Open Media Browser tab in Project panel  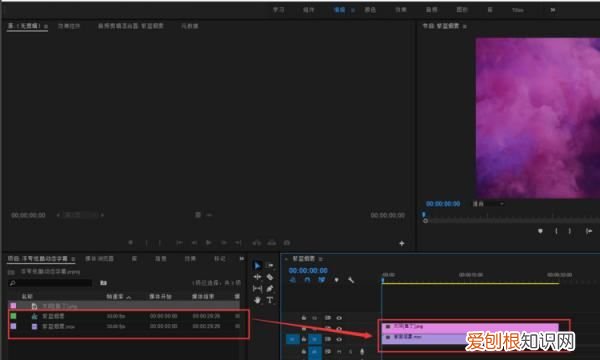point(99,259)
